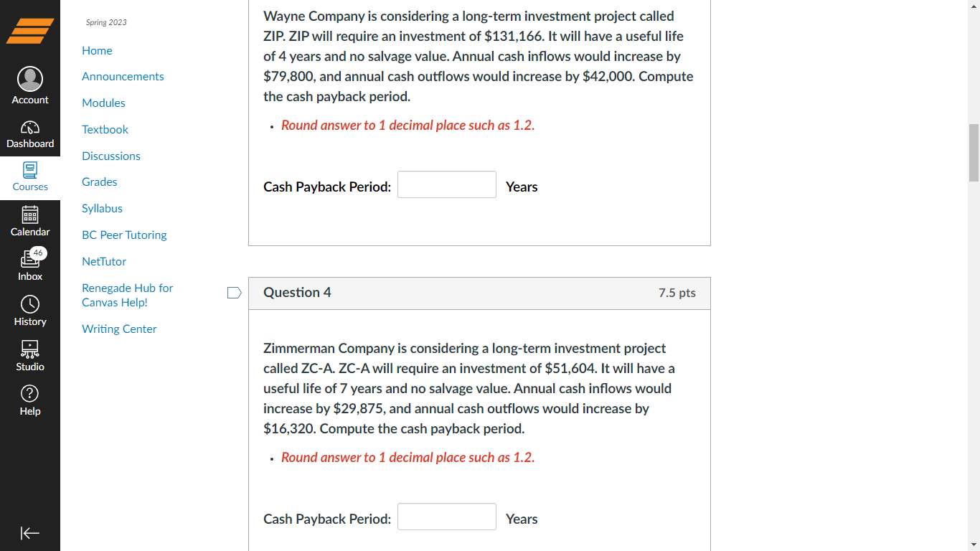Open the Grades page
The height and width of the screenshot is (551, 980).
click(x=99, y=182)
